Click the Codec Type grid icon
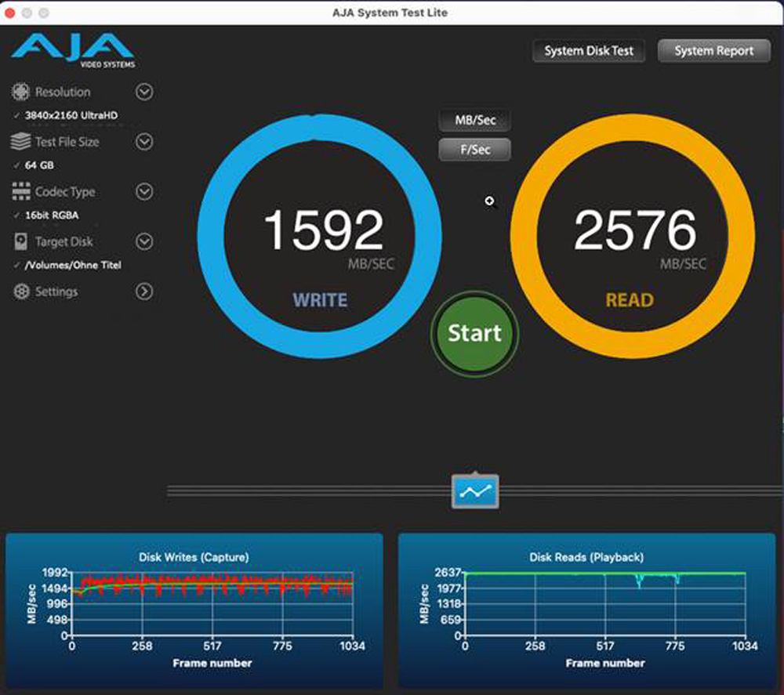Viewport: 784px width, 695px height. [x=21, y=191]
